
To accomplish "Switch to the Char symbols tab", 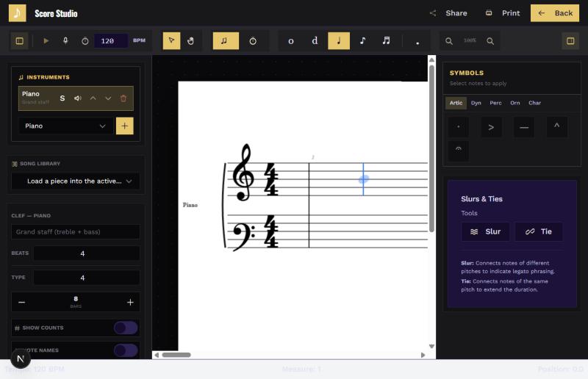I will coord(535,103).
